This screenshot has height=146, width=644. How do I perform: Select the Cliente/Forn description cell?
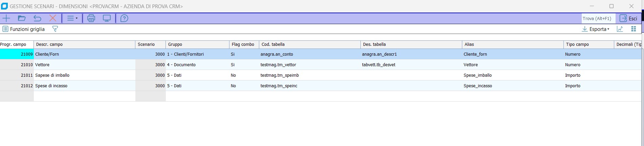click(84, 54)
